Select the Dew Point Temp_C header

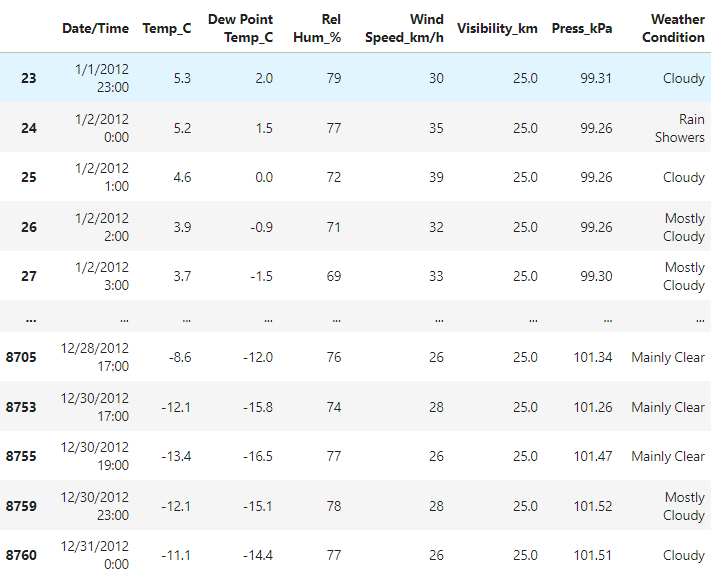coord(240,28)
